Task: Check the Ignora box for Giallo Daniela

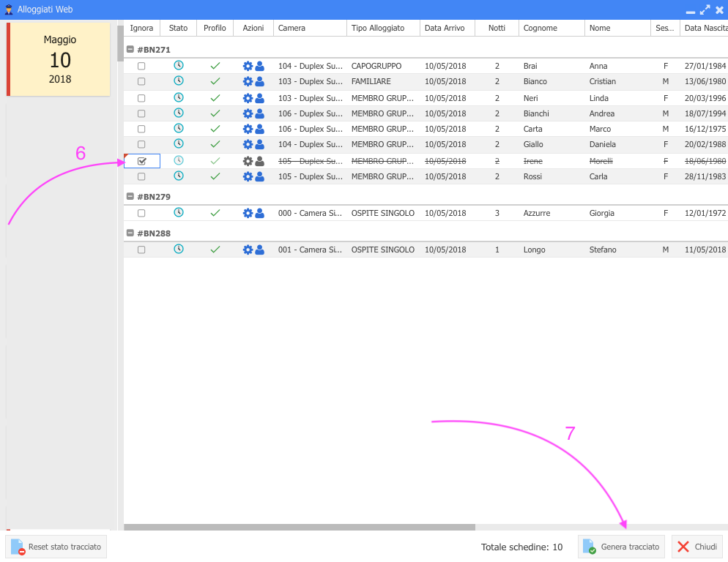Action: [141, 144]
